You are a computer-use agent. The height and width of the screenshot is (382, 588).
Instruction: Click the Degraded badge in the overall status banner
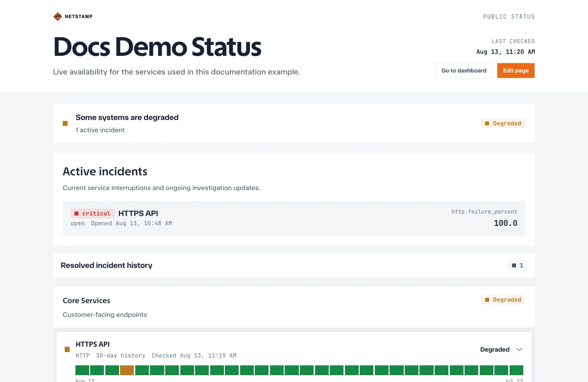pos(503,123)
